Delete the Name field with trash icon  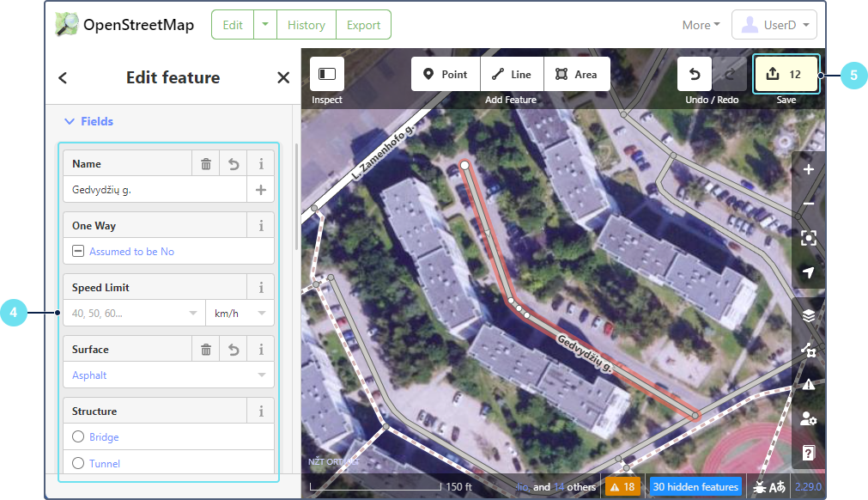click(x=206, y=164)
